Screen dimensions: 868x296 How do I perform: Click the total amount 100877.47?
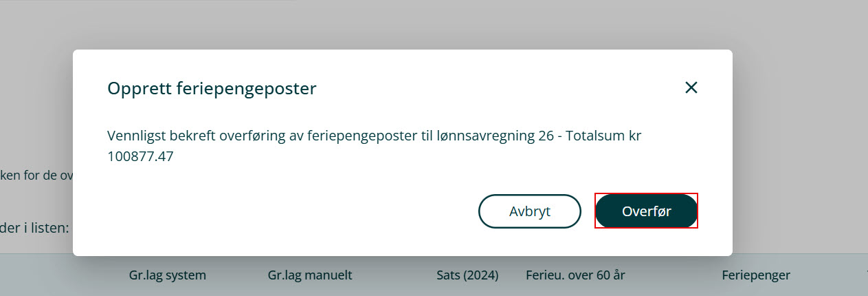pos(140,156)
